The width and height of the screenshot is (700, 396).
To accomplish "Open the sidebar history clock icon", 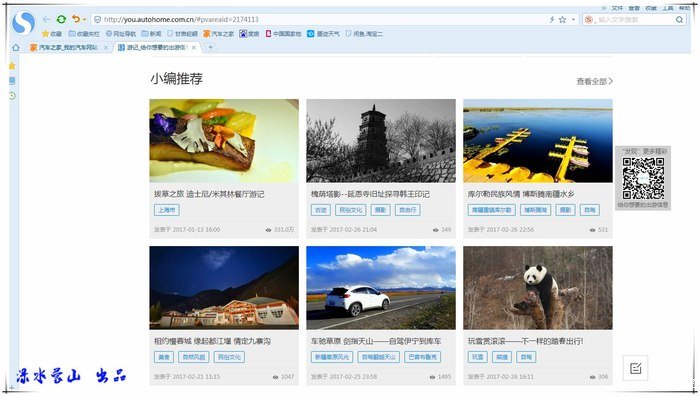I will coord(12,96).
